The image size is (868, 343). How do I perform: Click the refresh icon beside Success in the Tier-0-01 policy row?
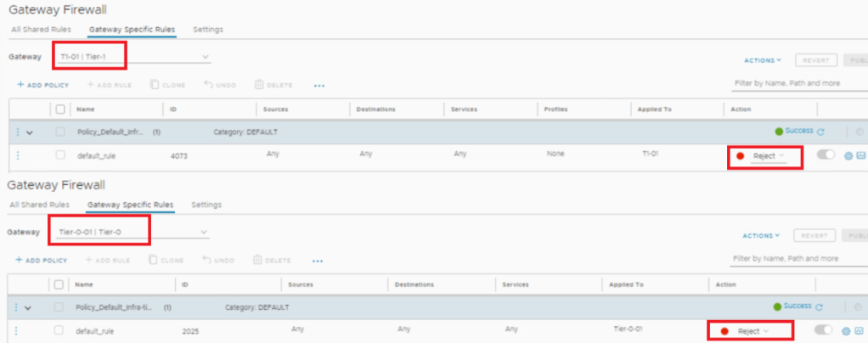(x=820, y=306)
